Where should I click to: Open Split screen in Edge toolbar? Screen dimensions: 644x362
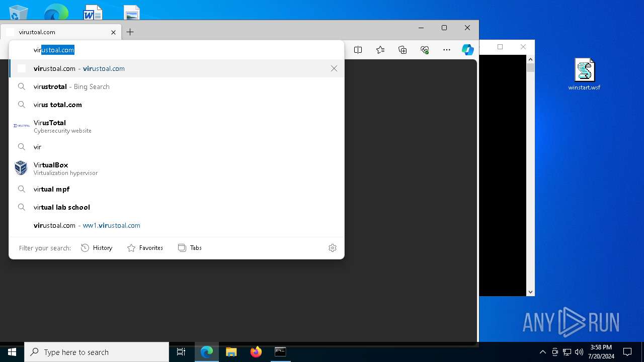(358, 50)
